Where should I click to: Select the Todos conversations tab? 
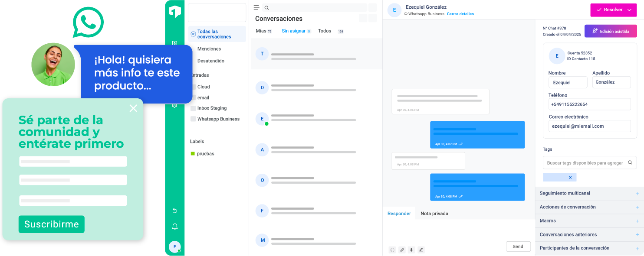[x=325, y=31]
